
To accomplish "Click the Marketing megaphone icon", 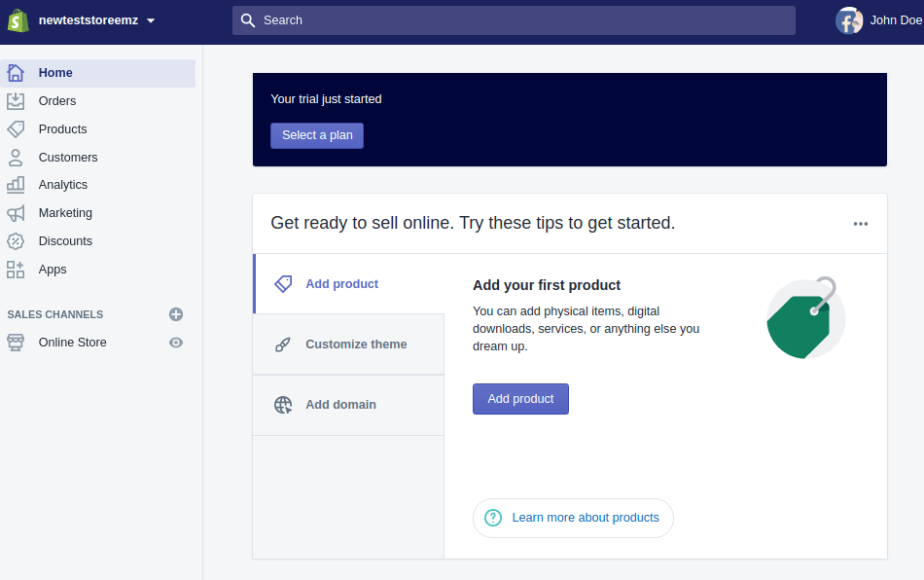I will (16, 212).
